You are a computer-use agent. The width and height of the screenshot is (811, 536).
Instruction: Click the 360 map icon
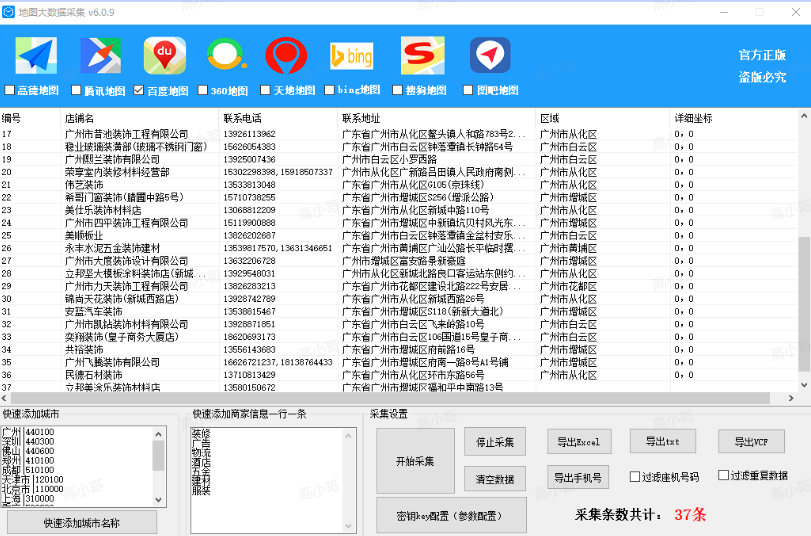click(x=226, y=55)
